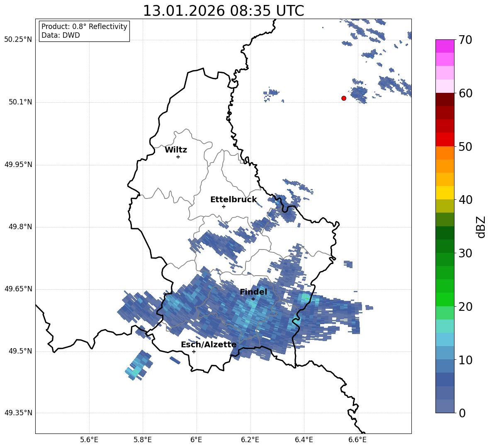Click the dBZ colorbar axis label

(x=481, y=227)
